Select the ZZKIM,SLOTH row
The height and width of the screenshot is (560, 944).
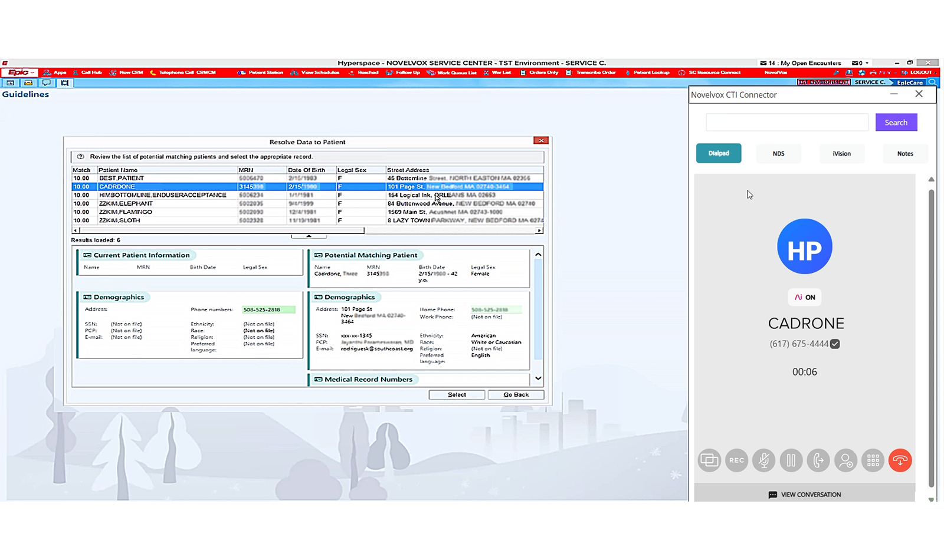coord(307,220)
